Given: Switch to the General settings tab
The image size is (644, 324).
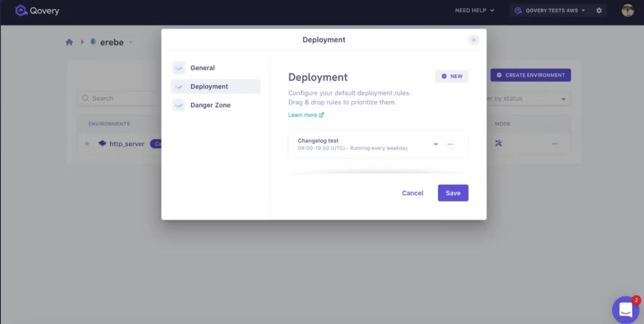Looking at the screenshot, I should pos(203,68).
